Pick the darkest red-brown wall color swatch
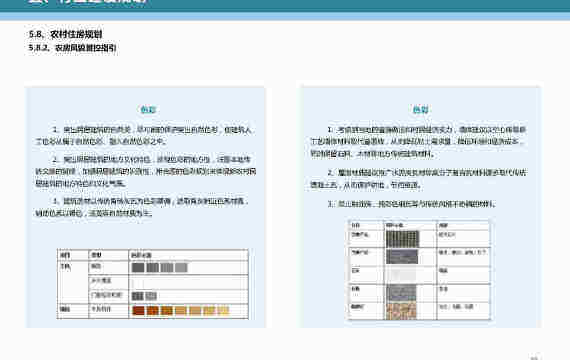This screenshot has height=360, width=570. click(139, 311)
